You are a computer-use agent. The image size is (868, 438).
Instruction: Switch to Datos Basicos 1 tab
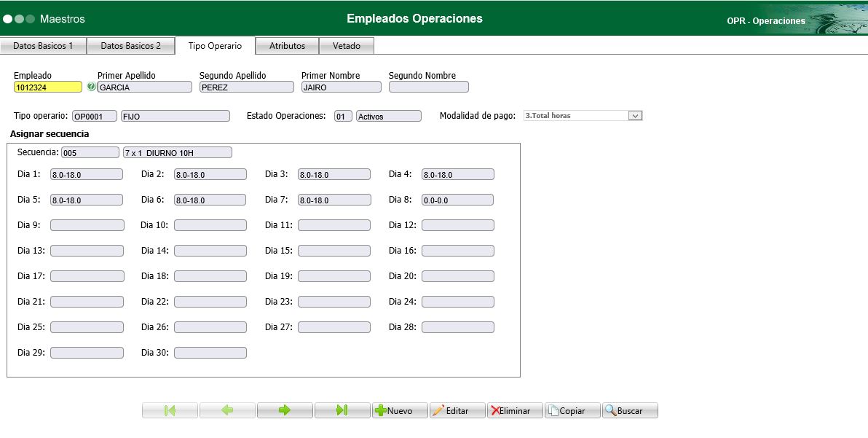(43, 46)
